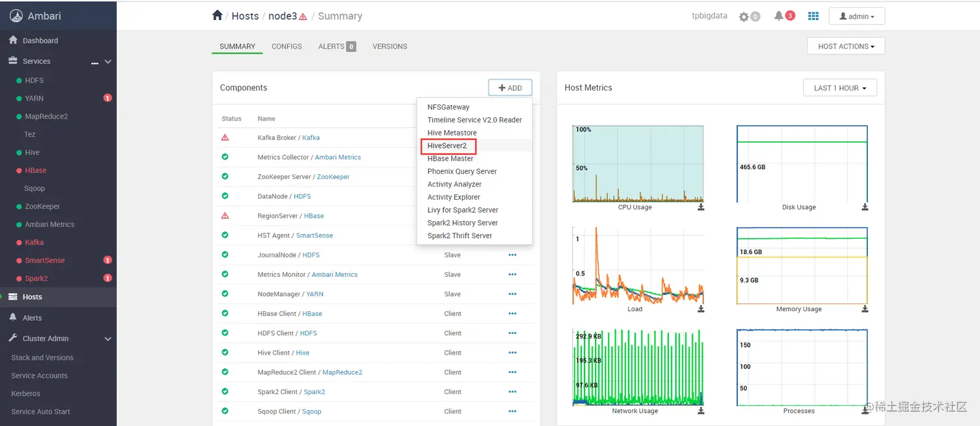Viewport: 980px width, 426px height.
Task: Open the Last 1 Hour time range dropdown
Action: pos(840,88)
